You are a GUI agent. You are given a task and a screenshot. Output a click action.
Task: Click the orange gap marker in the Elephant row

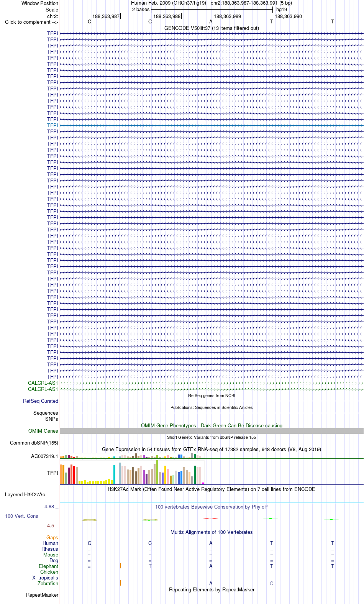[x=120, y=566]
